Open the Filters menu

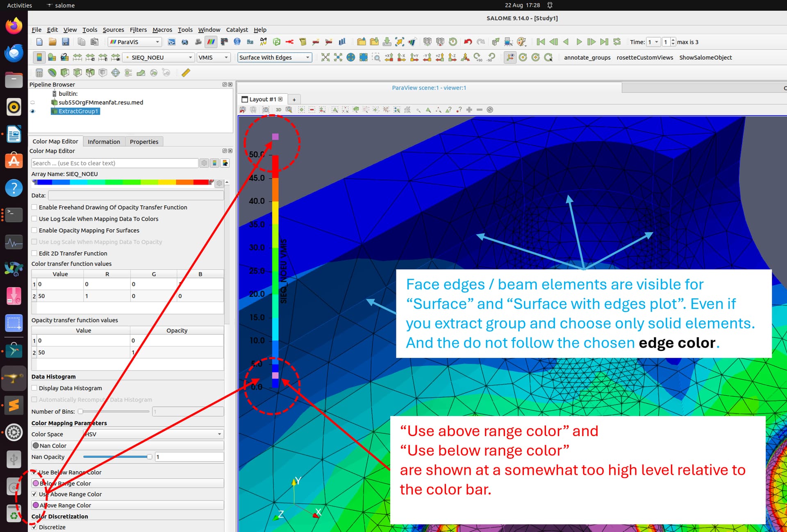(x=138, y=30)
